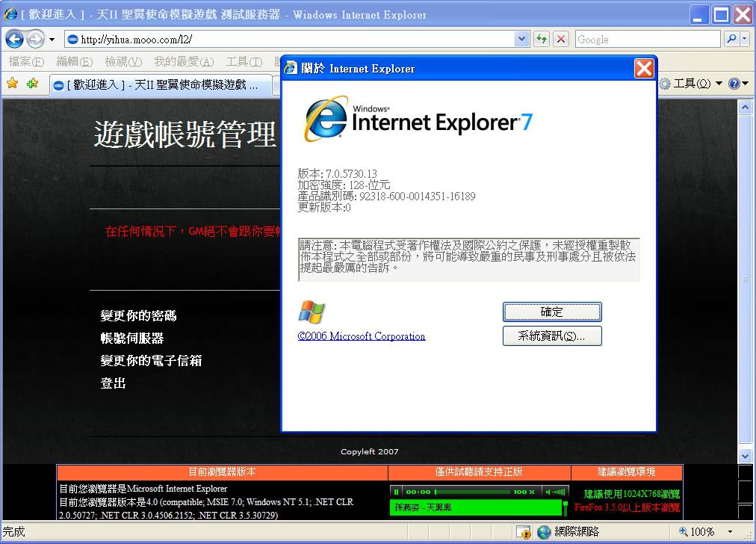This screenshot has height=544, width=756.
Task: Click the browser Forward arrow button
Action: 35,39
